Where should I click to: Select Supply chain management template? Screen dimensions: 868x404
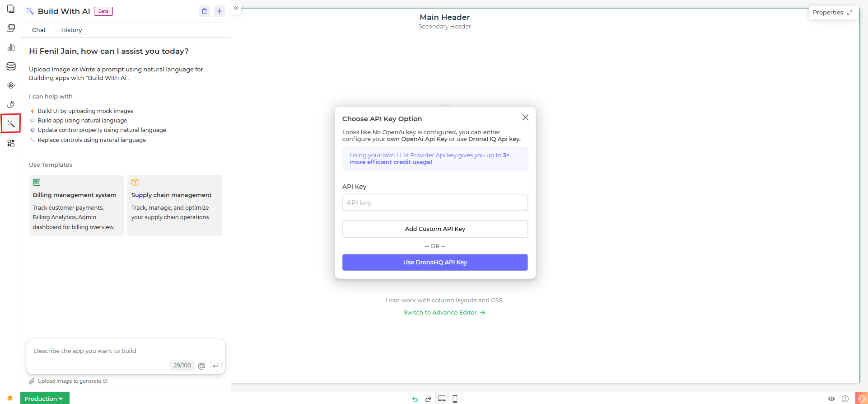click(175, 205)
